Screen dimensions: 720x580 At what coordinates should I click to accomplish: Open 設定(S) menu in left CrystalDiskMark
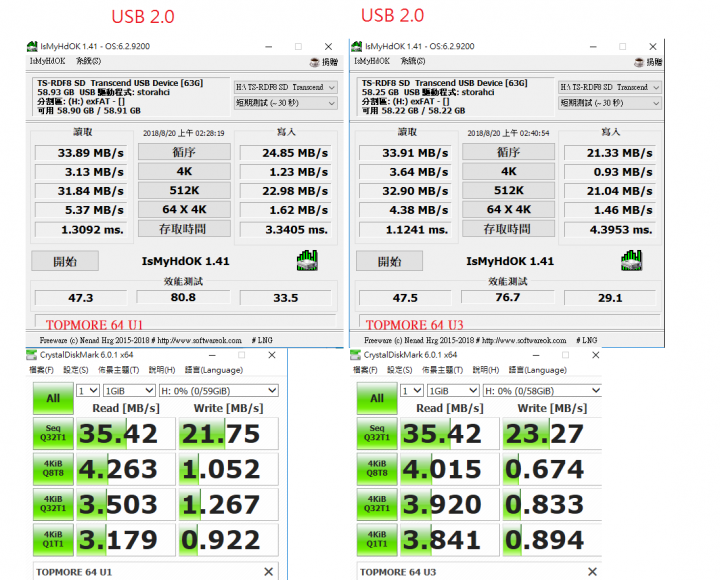coord(76,370)
